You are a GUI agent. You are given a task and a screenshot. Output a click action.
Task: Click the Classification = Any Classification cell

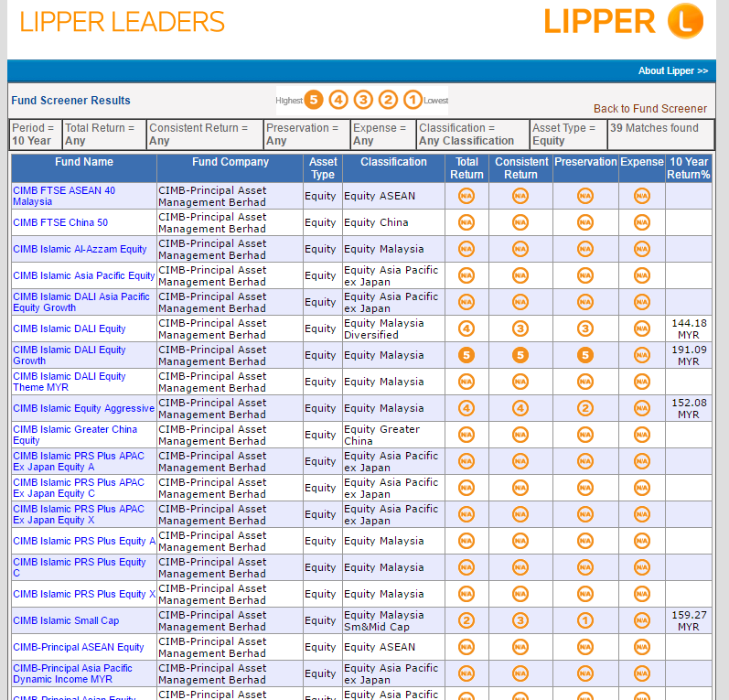pos(473,135)
